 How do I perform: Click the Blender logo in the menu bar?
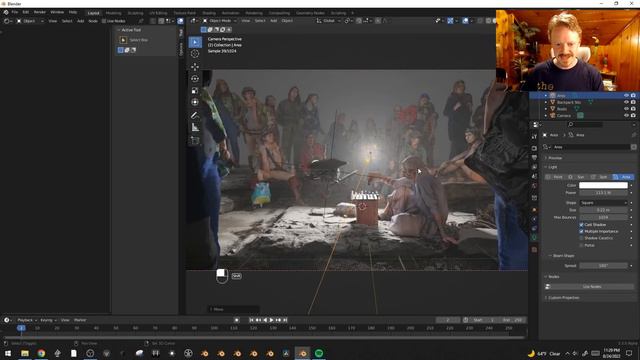pyautogui.click(x=6, y=12)
